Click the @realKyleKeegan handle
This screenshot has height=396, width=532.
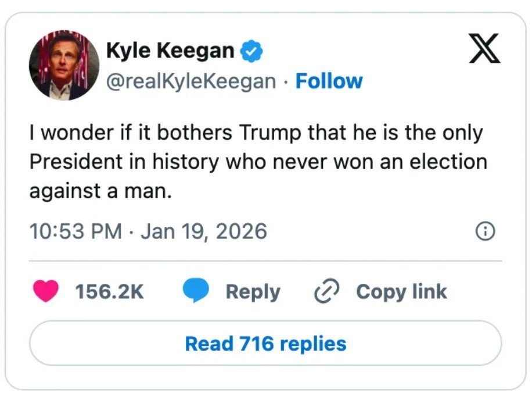(190, 81)
